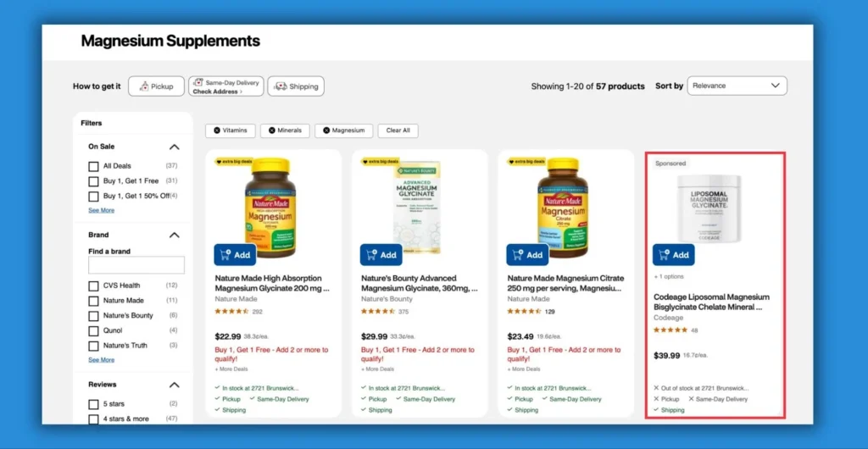Add Nature's Bounty Magnesium Glycinate to cart
This screenshot has width=868, height=449.
381,255
